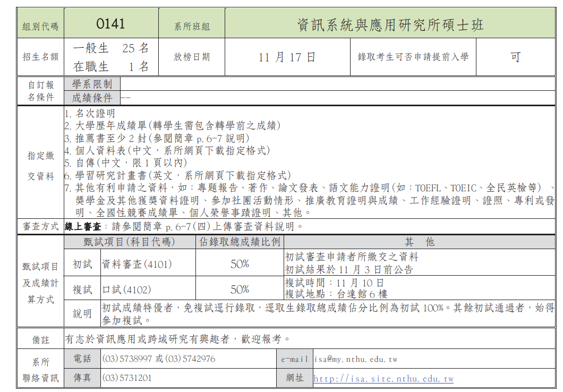
Task: Select the 學系限制 header cell
Action: (92, 84)
